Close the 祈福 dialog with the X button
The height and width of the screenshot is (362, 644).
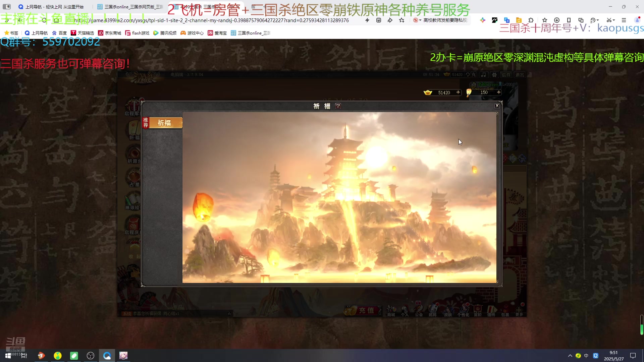coord(497,106)
